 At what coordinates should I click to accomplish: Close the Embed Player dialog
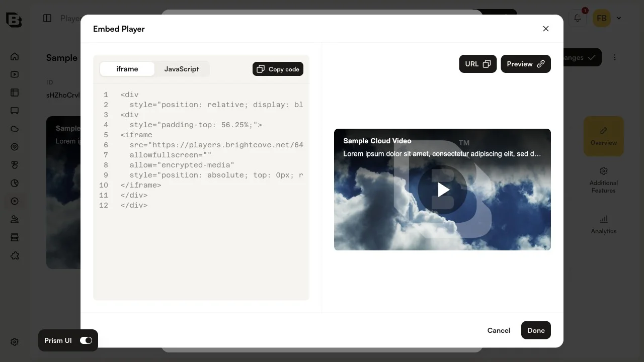(546, 29)
